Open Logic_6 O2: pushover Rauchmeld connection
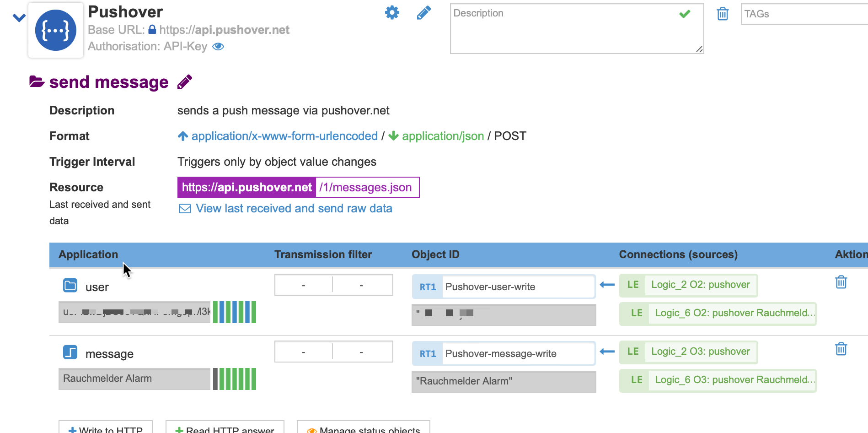Screen dimensions: 868x433 [x=718, y=314]
